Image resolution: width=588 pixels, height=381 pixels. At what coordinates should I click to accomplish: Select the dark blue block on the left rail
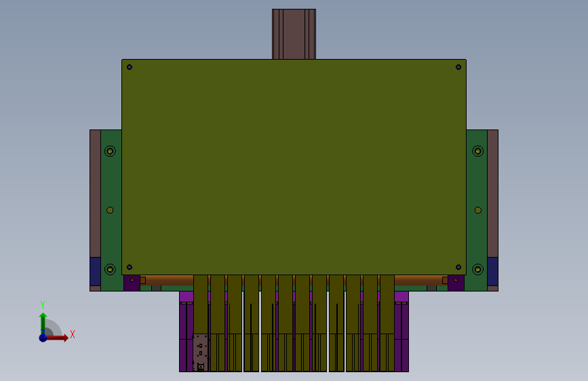click(x=95, y=271)
